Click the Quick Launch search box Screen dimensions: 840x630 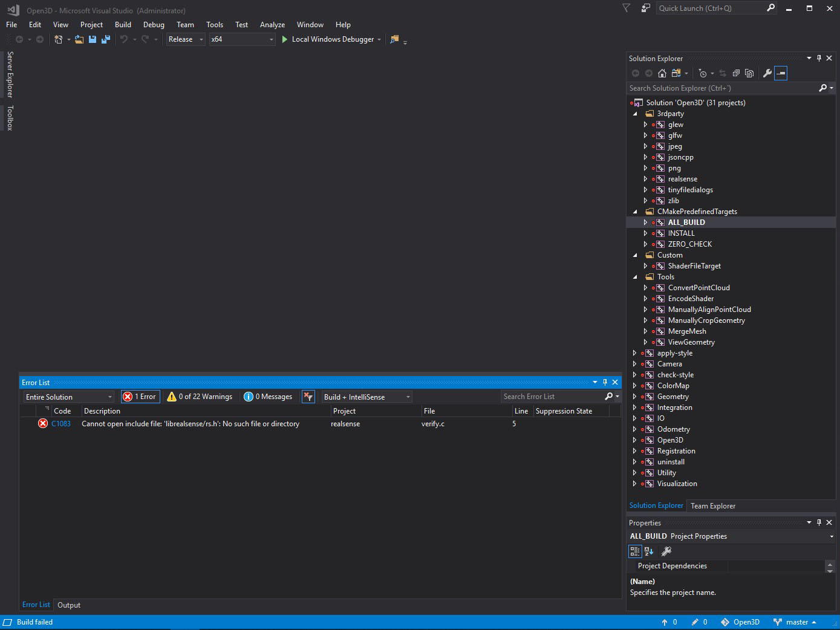click(x=711, y=8)
